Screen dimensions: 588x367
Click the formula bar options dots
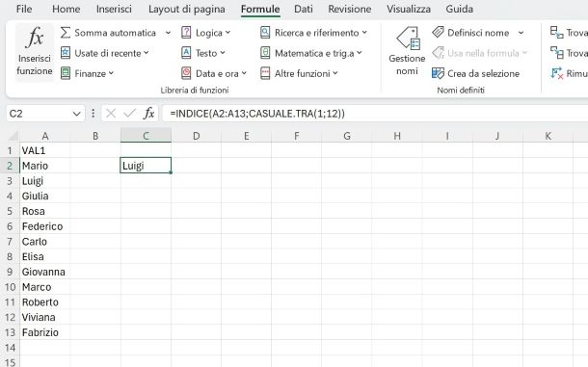pos(93,114)
